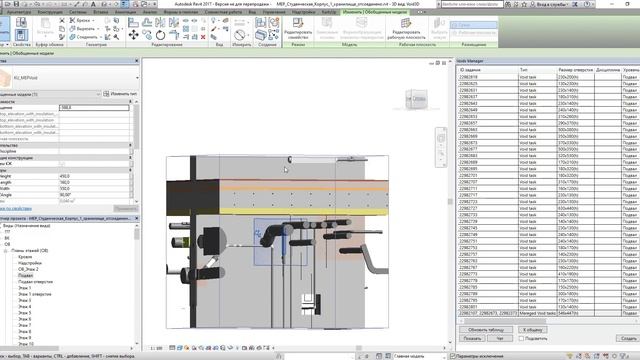The image size is (640, 360).
Task: Switch to the Архитектура ribbon tab
Action: point(19,12)
